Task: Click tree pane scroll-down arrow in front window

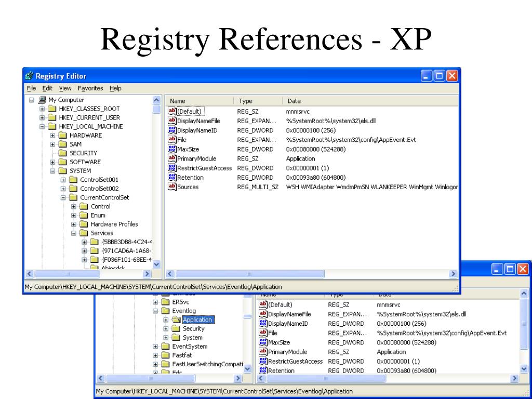Action: point(156,264)
